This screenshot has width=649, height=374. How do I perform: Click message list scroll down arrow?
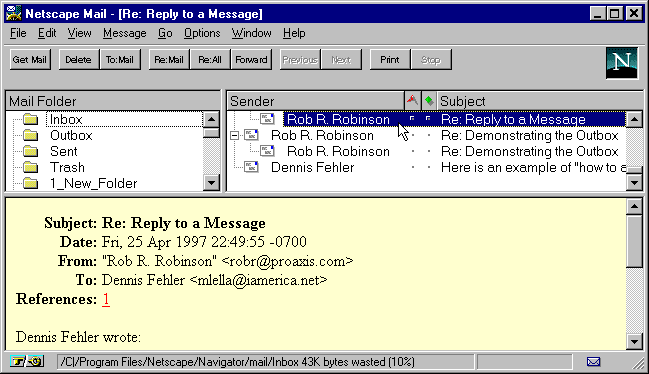pyautogui.click(x=635, y=182)
